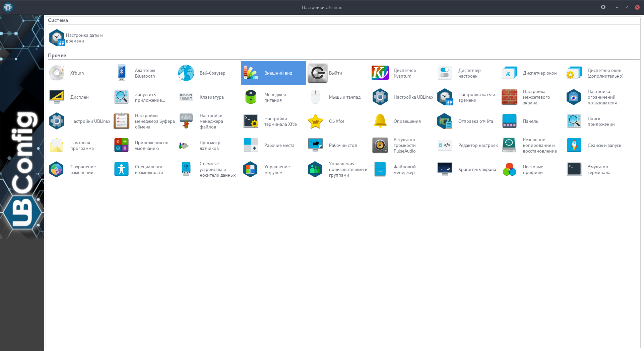Close the Настройки UBLinux window
Screen dimensions: 644x351
637,7
